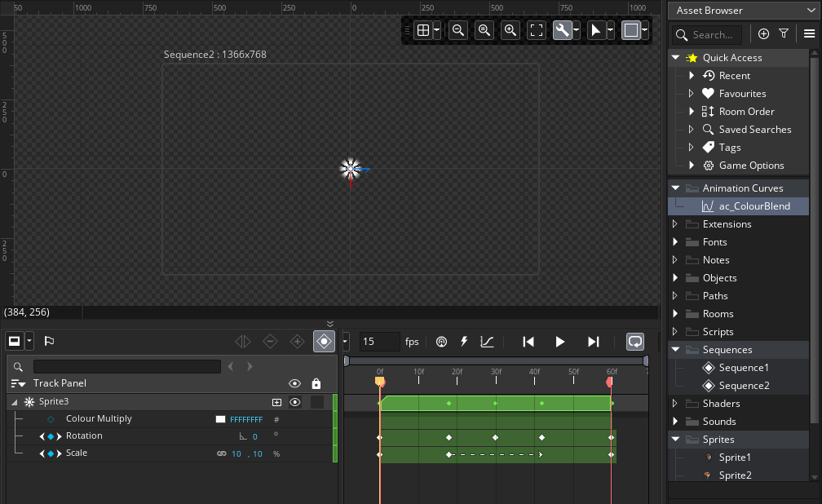The image size is (822, 504).
Task: Play the sequence
Action: click(560, 342)
